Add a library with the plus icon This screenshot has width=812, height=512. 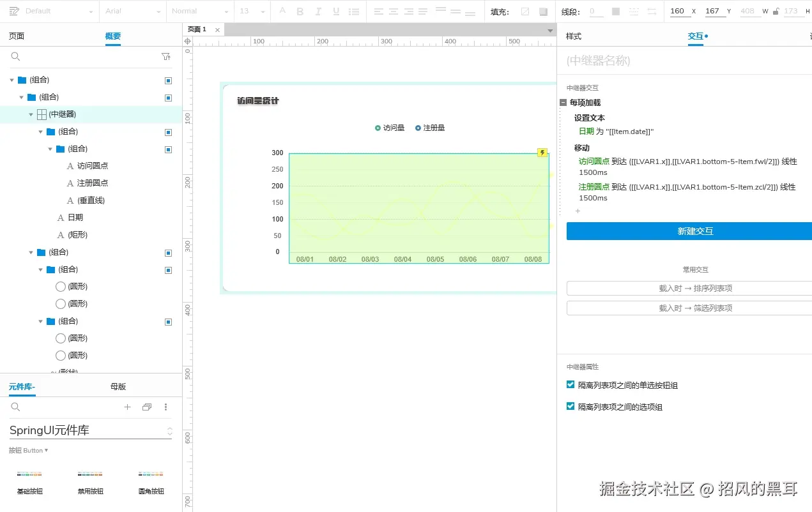click(x=127, y=407)
